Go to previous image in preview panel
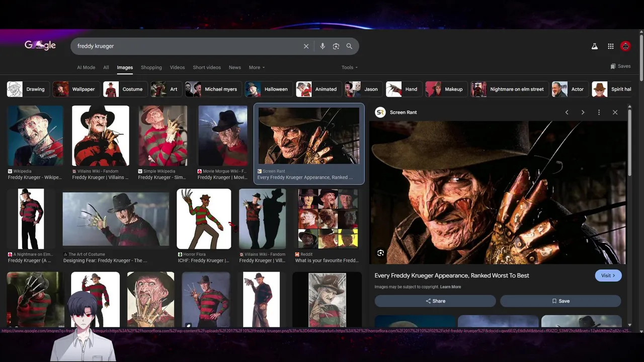This screenshot has height=362, width=644. click(x=567, y=113)
